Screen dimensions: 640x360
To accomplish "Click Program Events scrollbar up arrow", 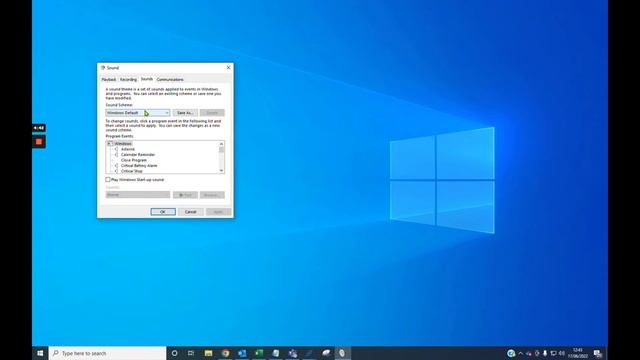I will 221,144.
